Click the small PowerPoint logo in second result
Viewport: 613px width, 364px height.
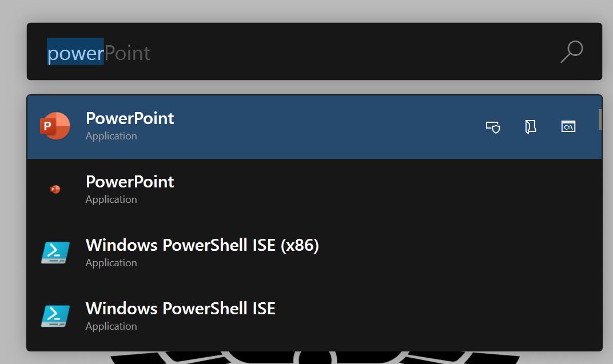tap(55, 189)
